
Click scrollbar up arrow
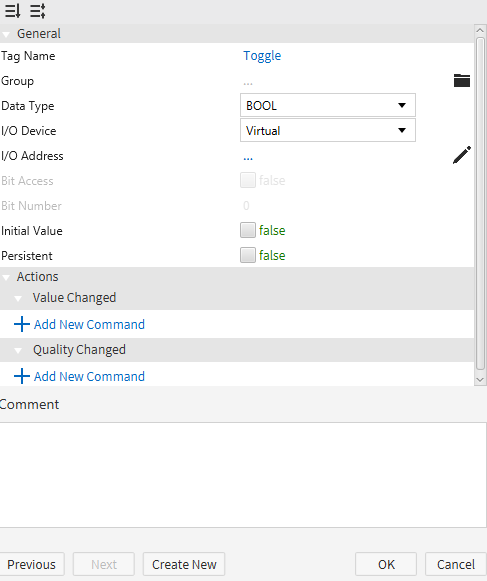(480, 30)
